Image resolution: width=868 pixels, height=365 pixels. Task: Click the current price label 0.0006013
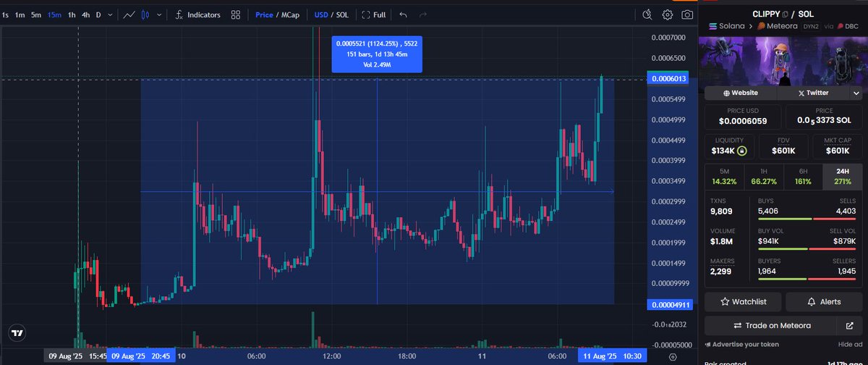coord(669,80)
